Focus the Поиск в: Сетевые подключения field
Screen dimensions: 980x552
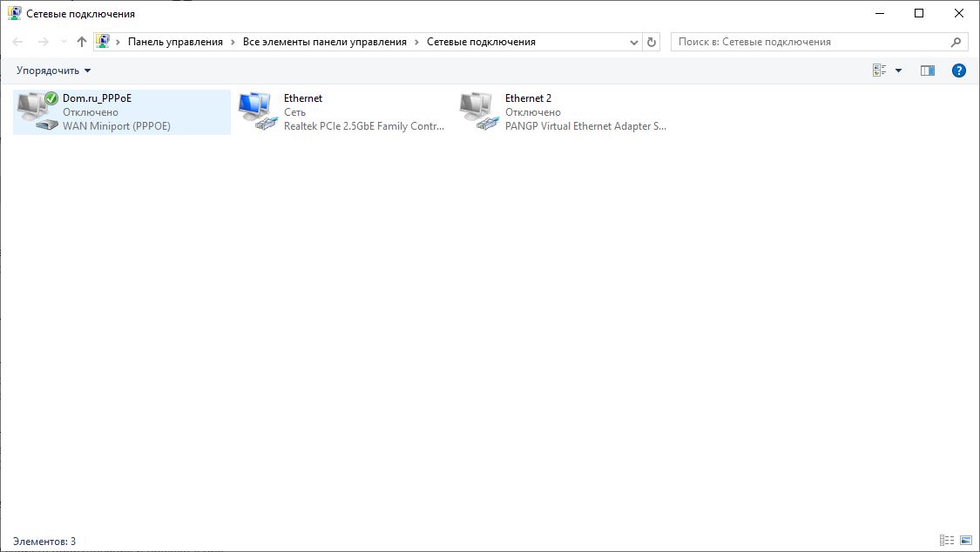coord(810,42)
